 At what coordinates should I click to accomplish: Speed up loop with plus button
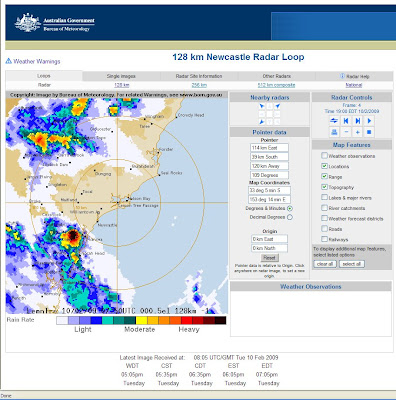tap(358, 132)
